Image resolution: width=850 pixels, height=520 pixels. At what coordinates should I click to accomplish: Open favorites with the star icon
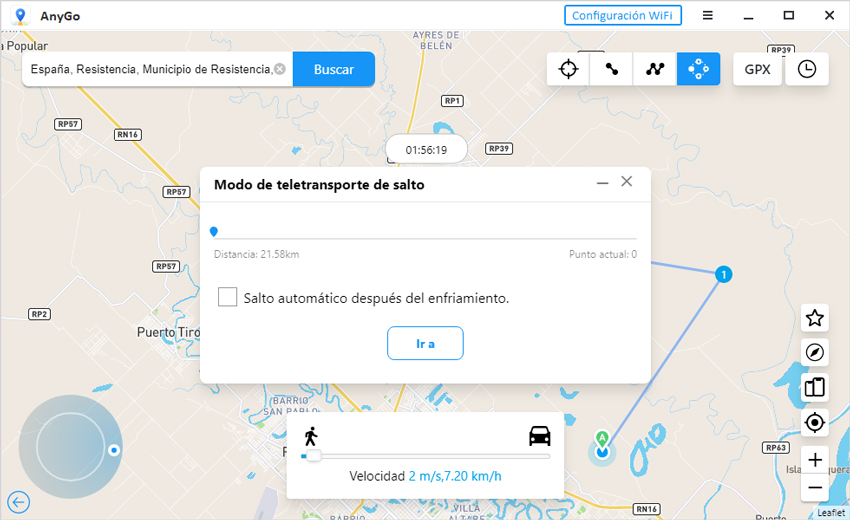[x=815, y=318]
